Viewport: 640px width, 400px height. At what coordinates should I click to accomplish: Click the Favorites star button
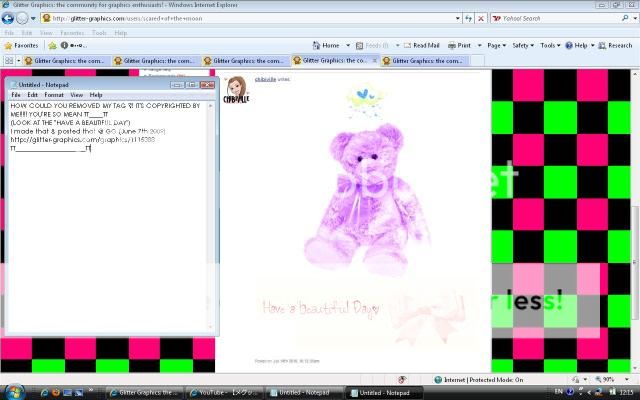[x=22, y=45]
